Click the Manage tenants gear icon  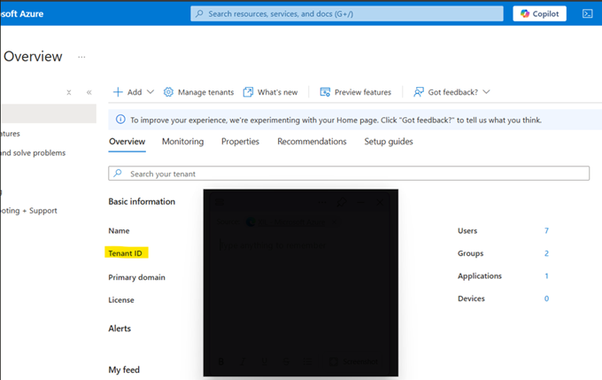[x=168, y=92]
